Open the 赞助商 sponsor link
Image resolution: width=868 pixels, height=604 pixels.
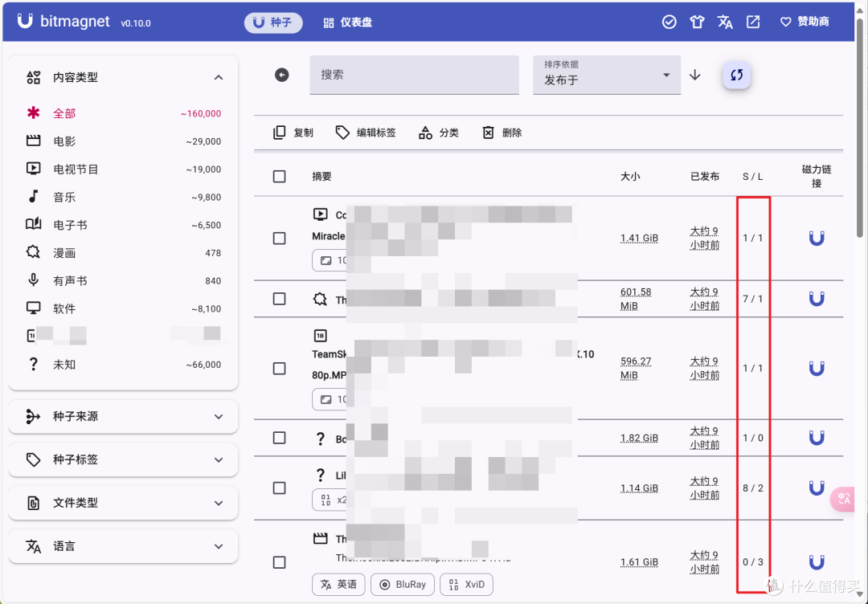pos(805,22)
